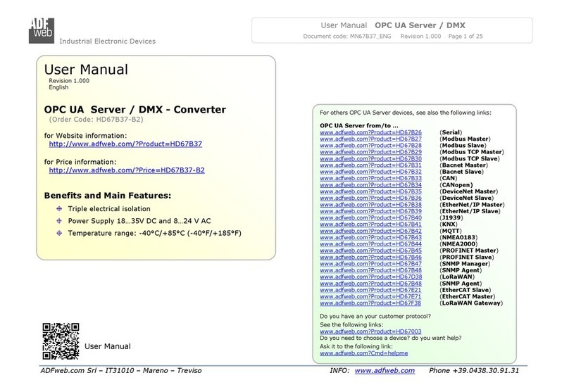Click the '(Modbus TCP Master)' label
Screen dimensions: 569x392
click(x=472, y=152)
